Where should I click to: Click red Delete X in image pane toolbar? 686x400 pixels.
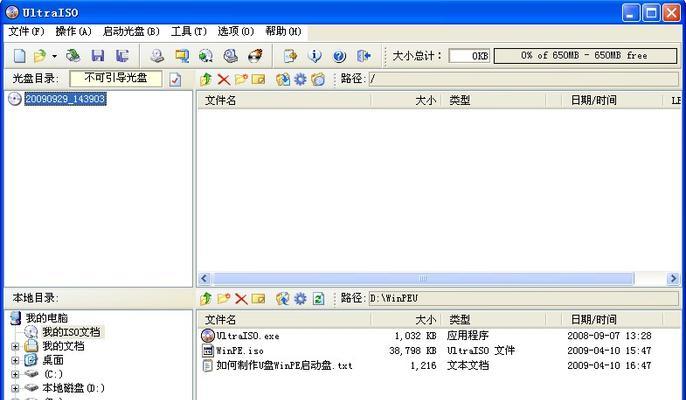pos(224,79)
